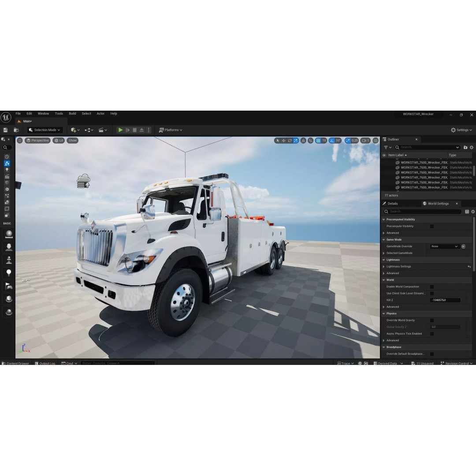Place the Player Start flag icon

pyautogui.click(x=9, y=286)
